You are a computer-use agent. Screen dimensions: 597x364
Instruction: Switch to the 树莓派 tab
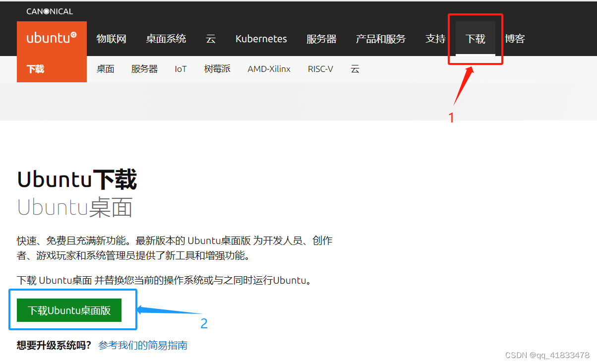217,69
